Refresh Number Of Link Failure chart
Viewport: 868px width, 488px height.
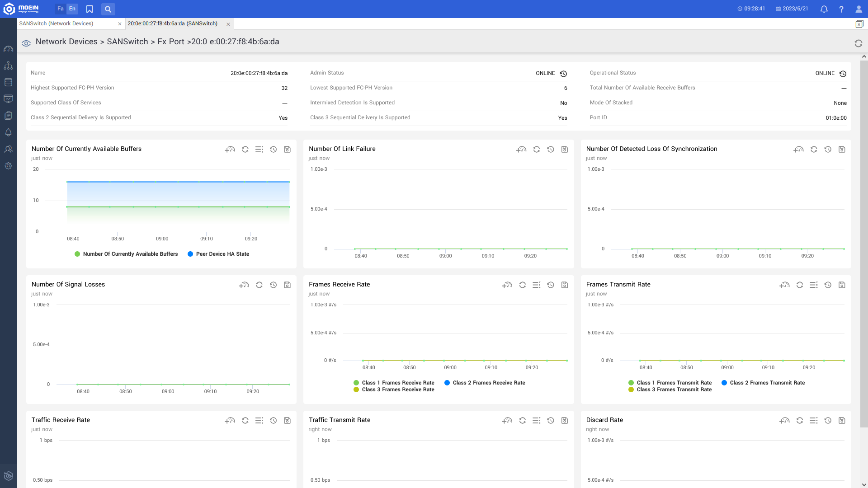pos(537,149)
